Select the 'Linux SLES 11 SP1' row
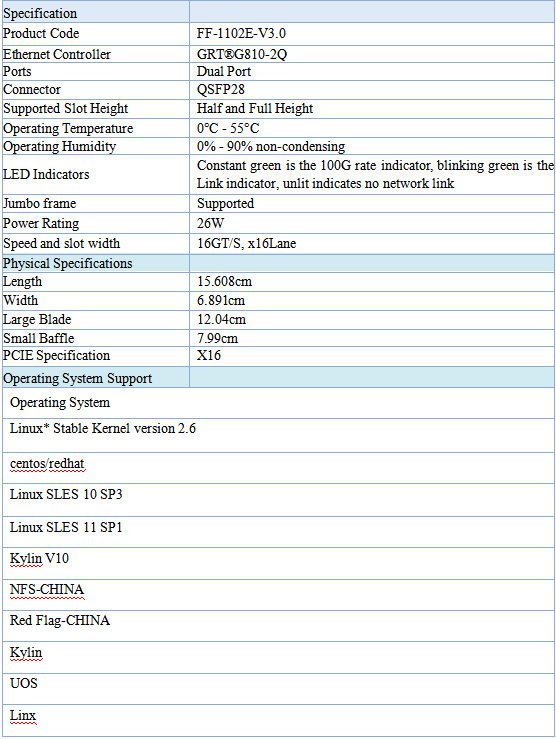The width and height of the screenshot is (556, 739). [x=278, y=532]
